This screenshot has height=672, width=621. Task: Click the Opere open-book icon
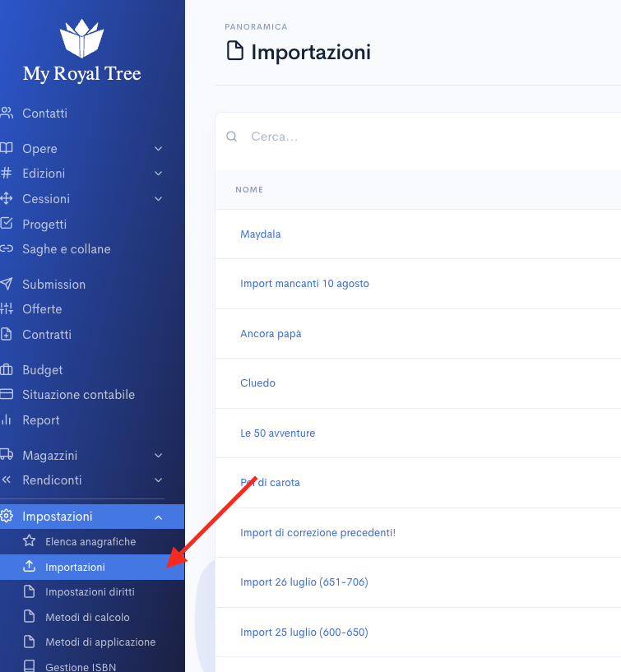click(7, 148)
